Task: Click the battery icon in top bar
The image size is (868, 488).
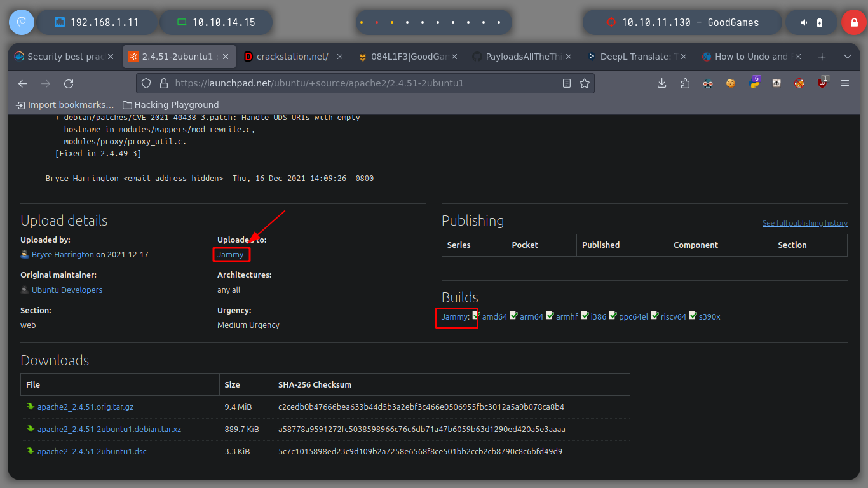Action: [x=820, y=22]
